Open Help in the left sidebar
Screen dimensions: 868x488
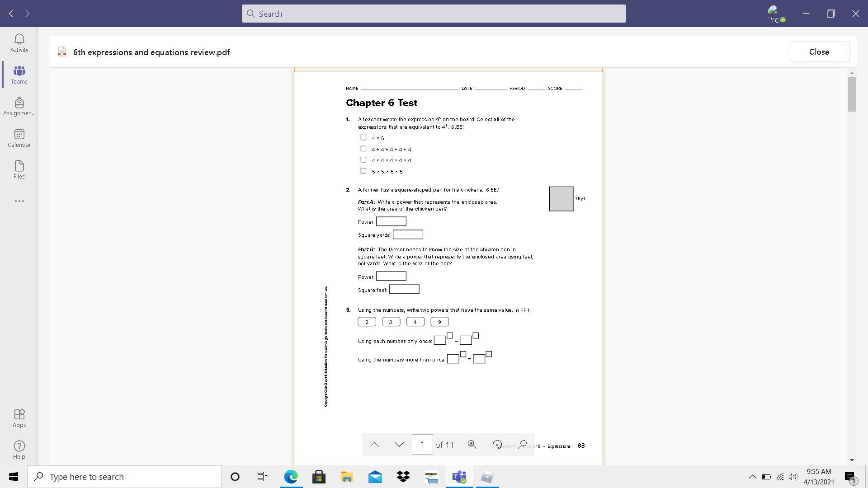pyautogui.click(x=19, y=450)
